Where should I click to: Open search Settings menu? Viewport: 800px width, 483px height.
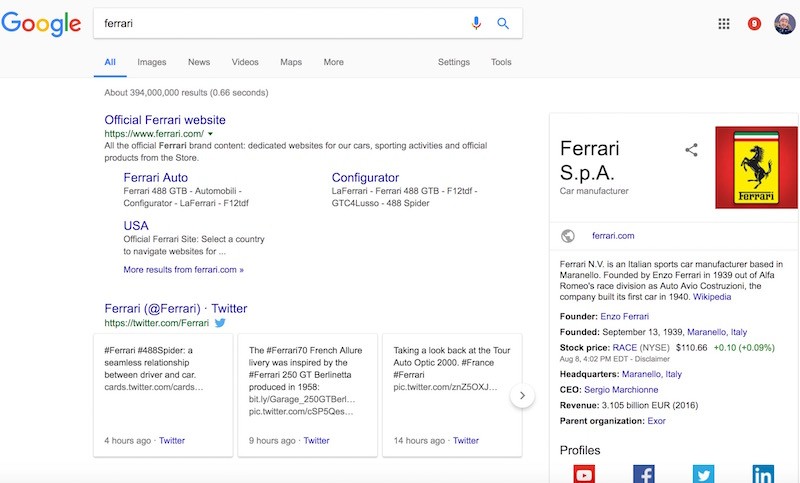click(454, 62)
